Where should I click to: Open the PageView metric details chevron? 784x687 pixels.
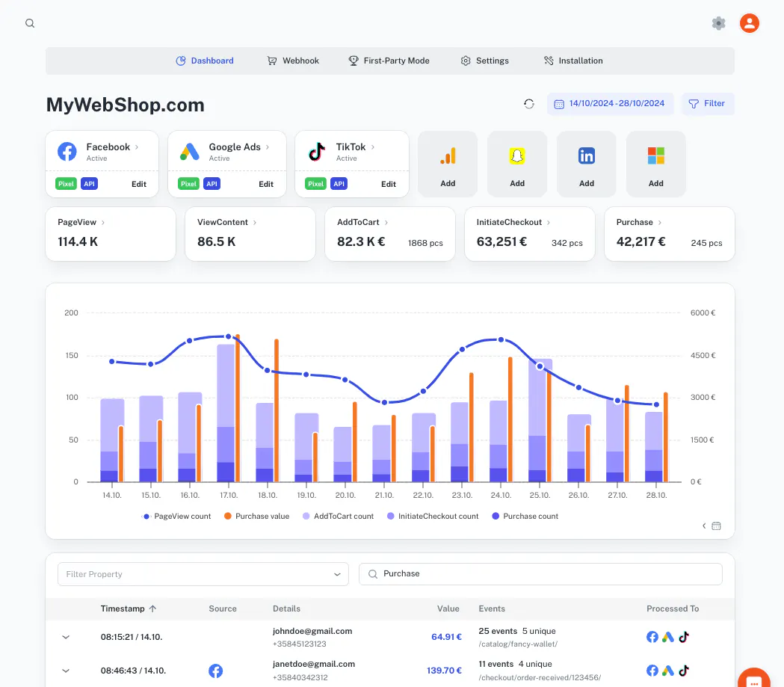(x=103, y=223)
